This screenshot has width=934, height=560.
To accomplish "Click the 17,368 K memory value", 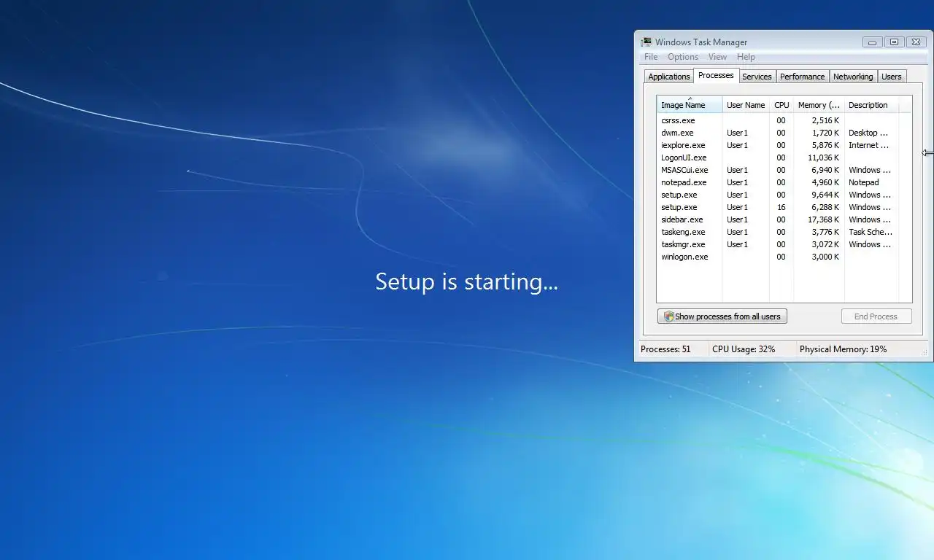I will (823, 219).
